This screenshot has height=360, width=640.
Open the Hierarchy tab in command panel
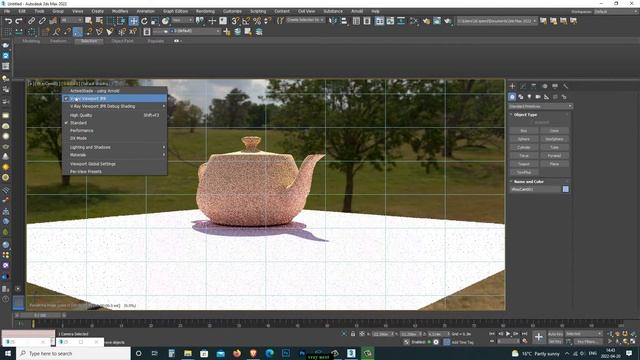click(x=533, y=86)
